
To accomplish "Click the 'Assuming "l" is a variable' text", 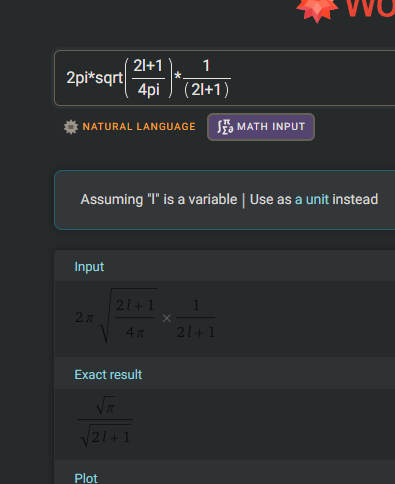I will point(159,199).
